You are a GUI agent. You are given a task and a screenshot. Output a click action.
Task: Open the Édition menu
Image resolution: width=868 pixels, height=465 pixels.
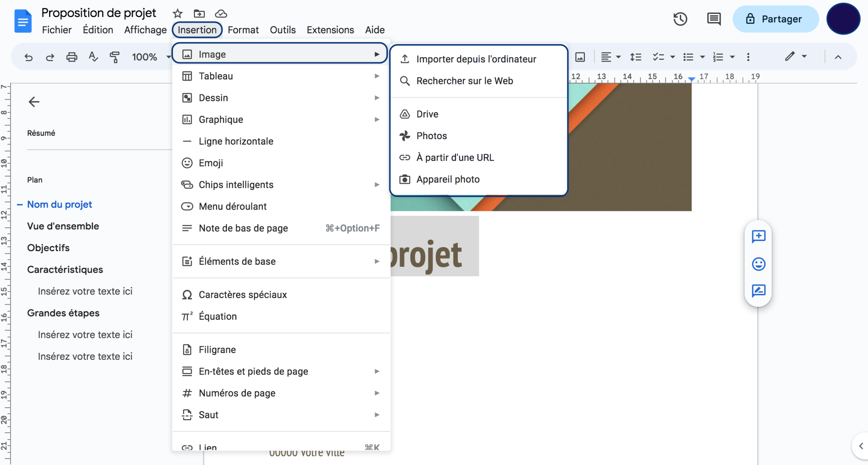click(98, 30)
